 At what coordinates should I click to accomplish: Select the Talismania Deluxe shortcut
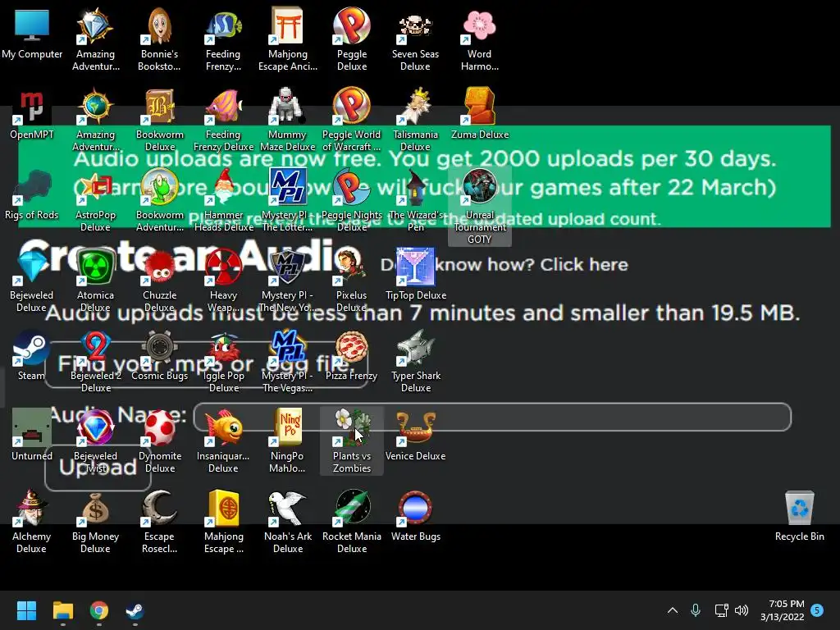click(x=415, y=121)
